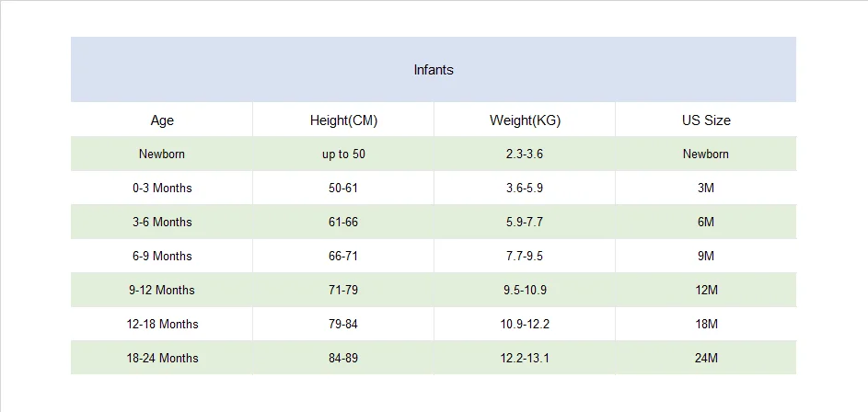868x412 pixels.
Task: Click the 10.9-12.2 weight cell
Action: pos(525,324)
